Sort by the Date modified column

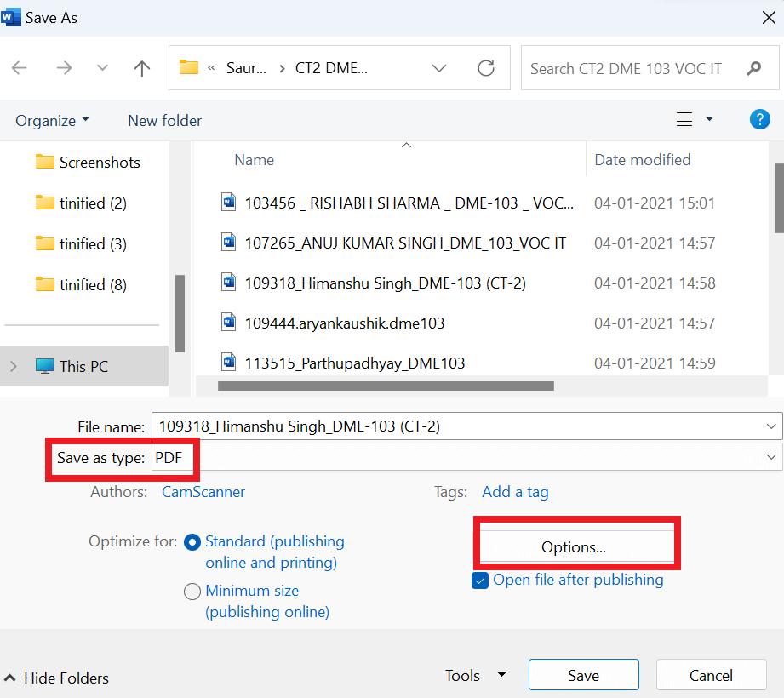tap(643, 160)
